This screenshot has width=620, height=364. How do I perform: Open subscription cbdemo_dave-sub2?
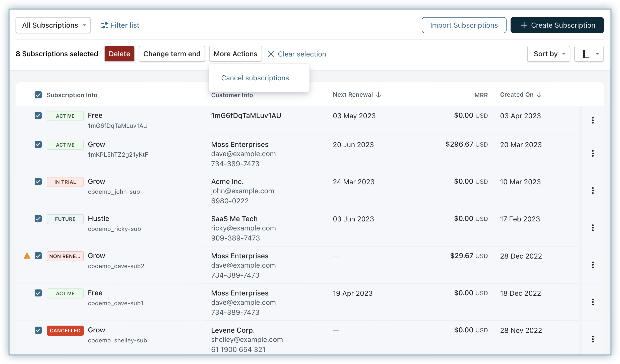[x=116, y=266]
